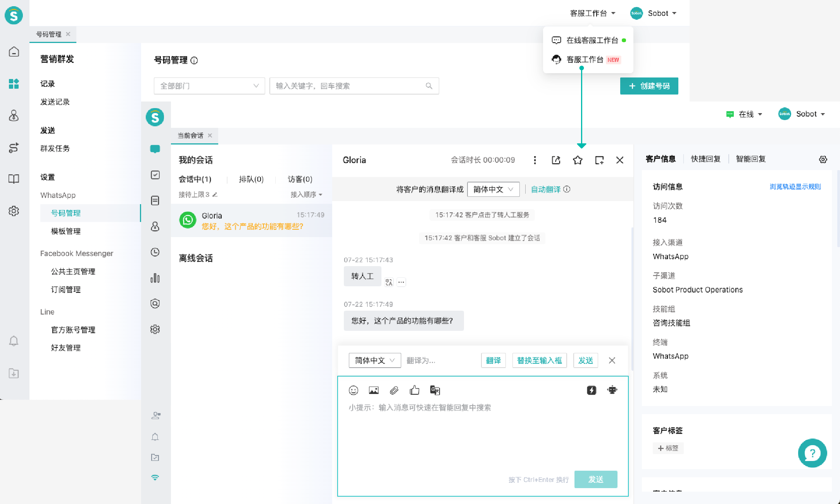Viewport: 840px width, 504px height.
Task: Click the search magnifier in the keyword field
Action: pyautogui.click(x=429, y=86)
